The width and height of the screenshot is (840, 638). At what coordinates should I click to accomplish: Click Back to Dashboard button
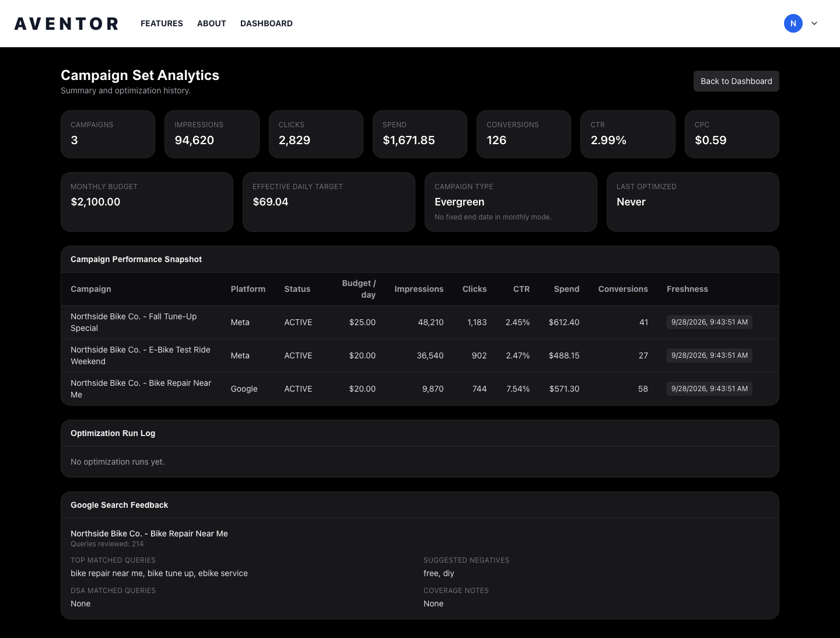(736, 81)
